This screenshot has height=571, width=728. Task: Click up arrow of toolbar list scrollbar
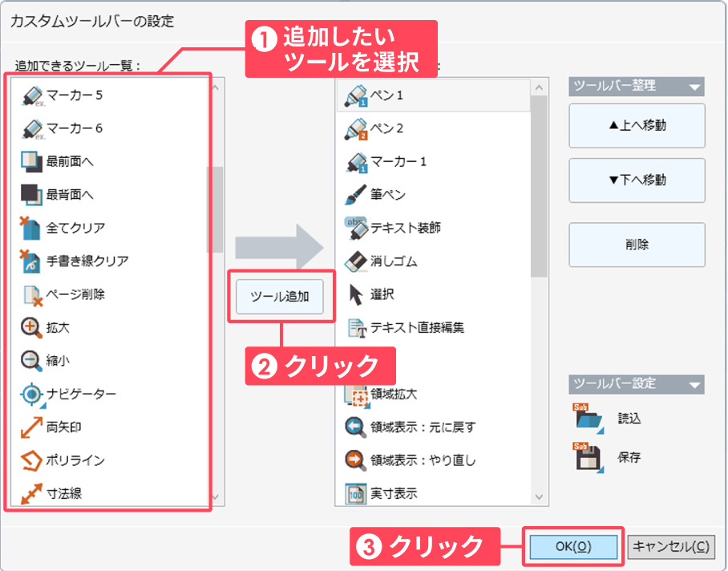pos(539,87)
